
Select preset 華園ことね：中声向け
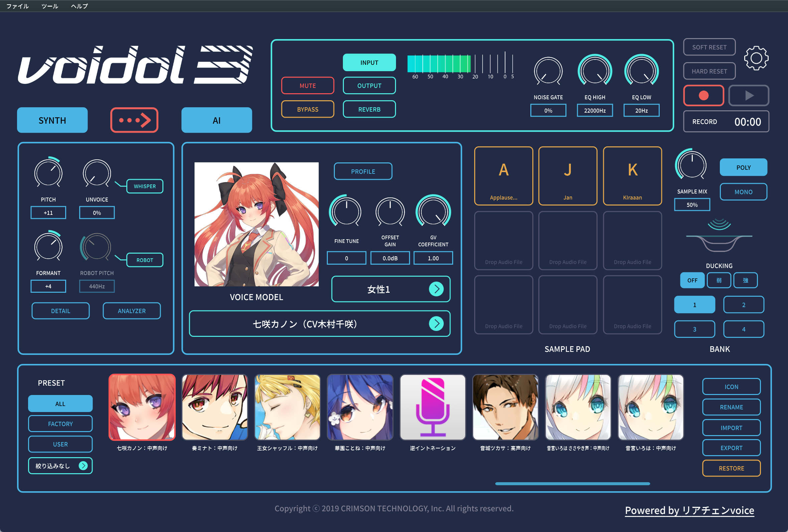(x=360, y=407)
